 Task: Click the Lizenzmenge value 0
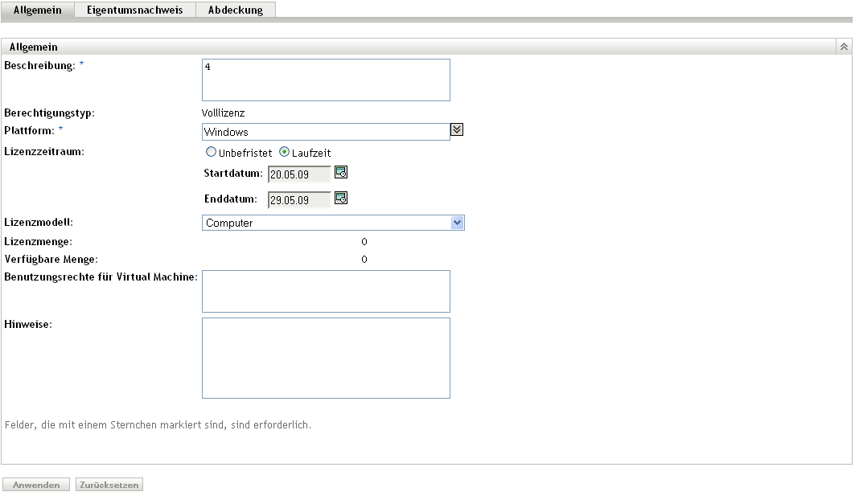click(364, 241)
